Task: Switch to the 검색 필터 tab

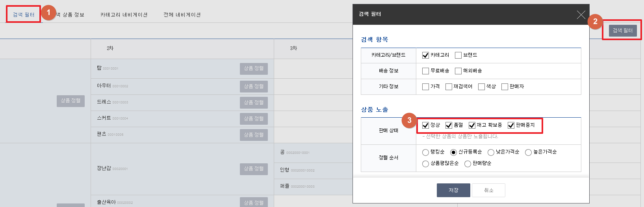Action: click(x=24, y=15)
